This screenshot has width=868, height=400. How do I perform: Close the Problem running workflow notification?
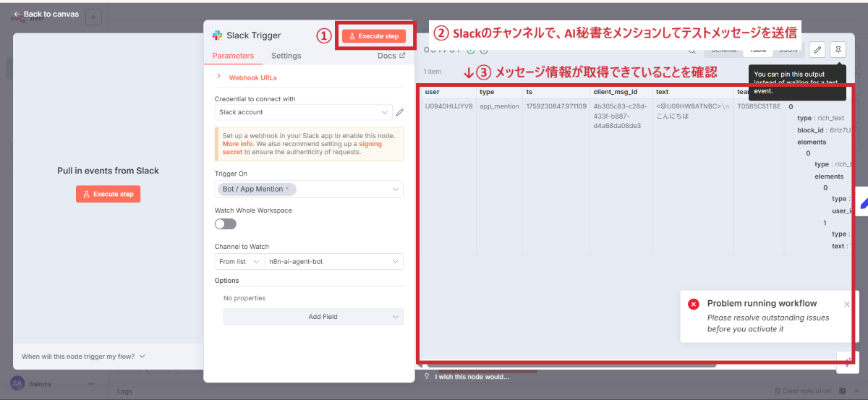coord(847,305)
